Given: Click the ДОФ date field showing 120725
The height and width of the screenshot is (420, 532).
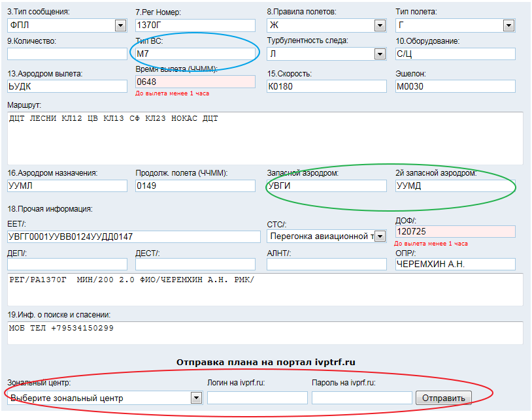Looking at the screenshot, I should coord(456,232).
